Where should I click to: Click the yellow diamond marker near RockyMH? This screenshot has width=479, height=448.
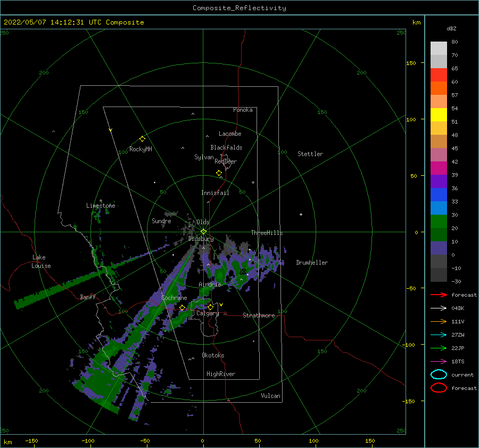(x=142, y=139)
